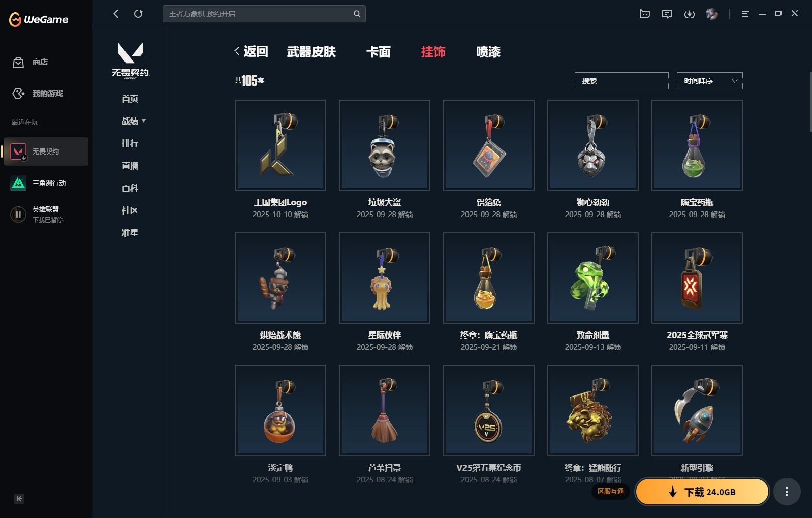Click 返回 to go back

pyautogui.click(x=251, y=51)
